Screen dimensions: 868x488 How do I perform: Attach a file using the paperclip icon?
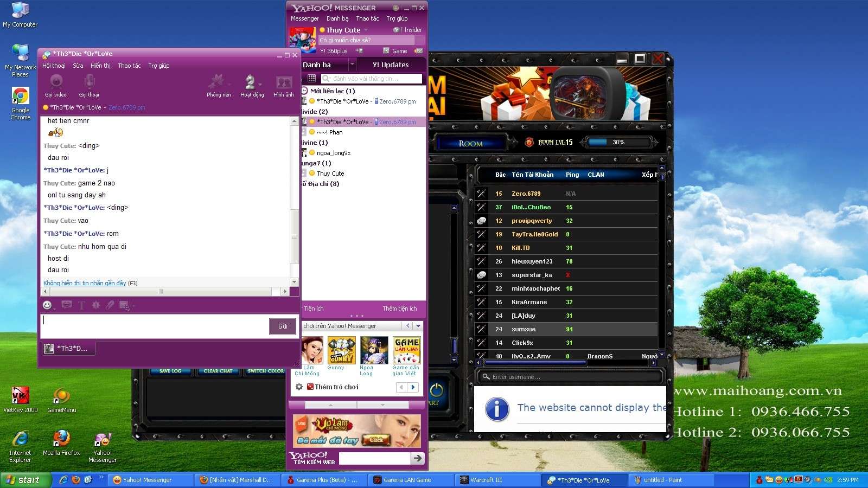(110, 305)
